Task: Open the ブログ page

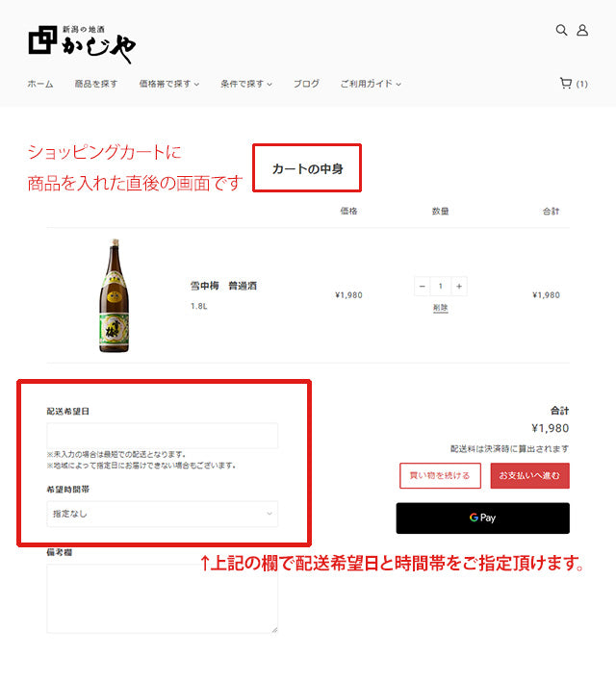Action: [306, 84]
